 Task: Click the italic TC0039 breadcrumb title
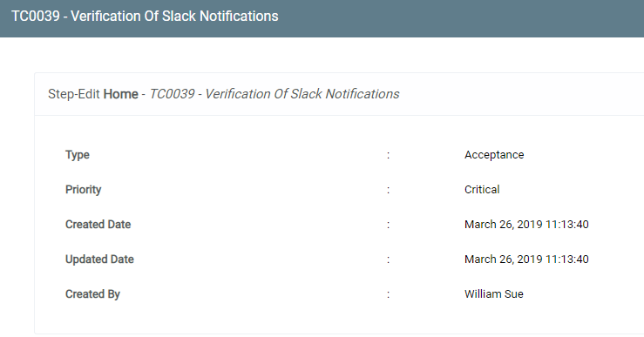tap(275, 94)
